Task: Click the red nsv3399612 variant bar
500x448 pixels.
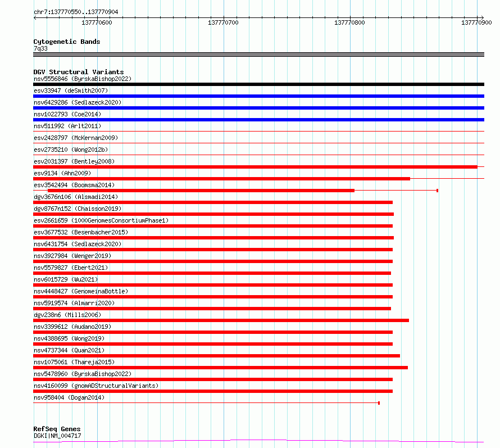Action: click(213, 332)
